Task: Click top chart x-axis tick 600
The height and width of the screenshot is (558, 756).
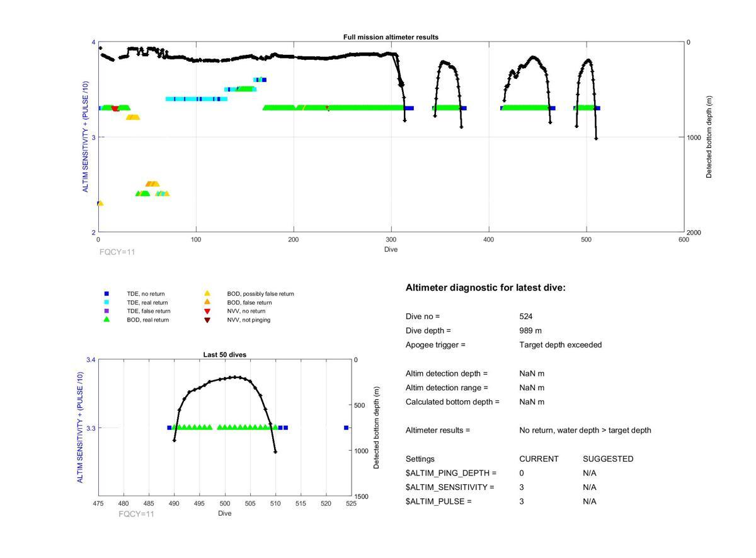Action: tap(684, 240)
